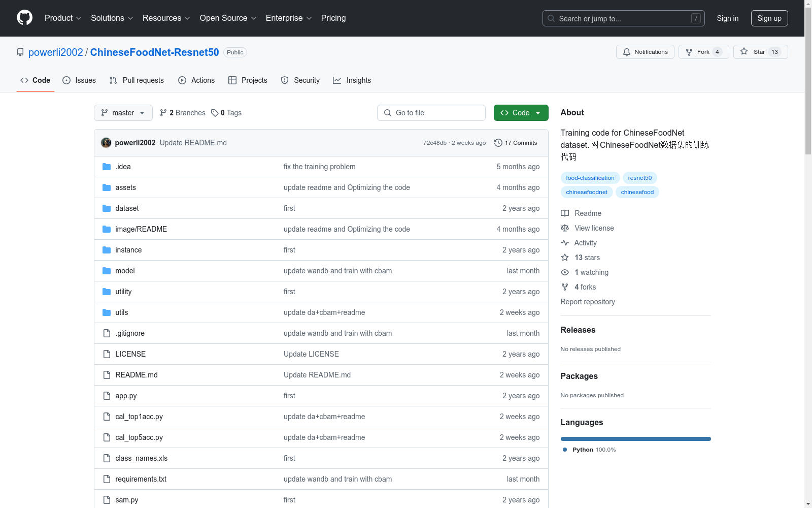Click the star icon in Star button
The width and height of the screenshot is (812, 508).
tap(744, 51)
